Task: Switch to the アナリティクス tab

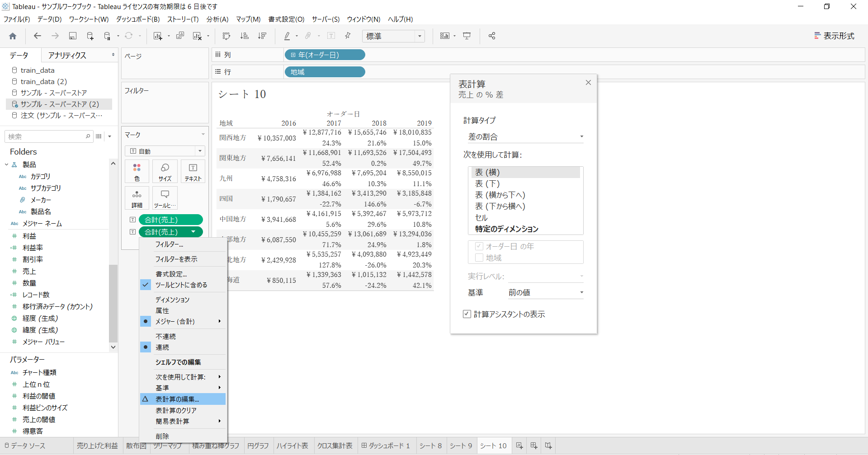Action: coord(67,55)
